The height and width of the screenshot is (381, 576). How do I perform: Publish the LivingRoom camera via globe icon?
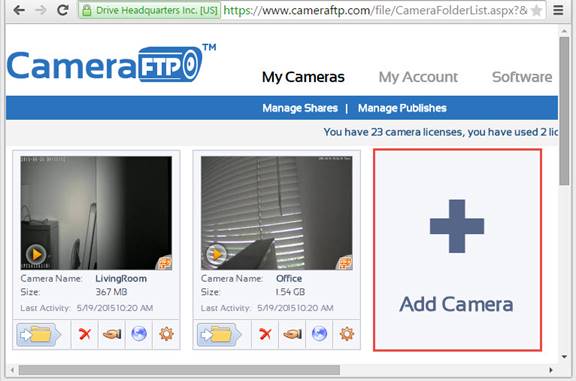139,334
